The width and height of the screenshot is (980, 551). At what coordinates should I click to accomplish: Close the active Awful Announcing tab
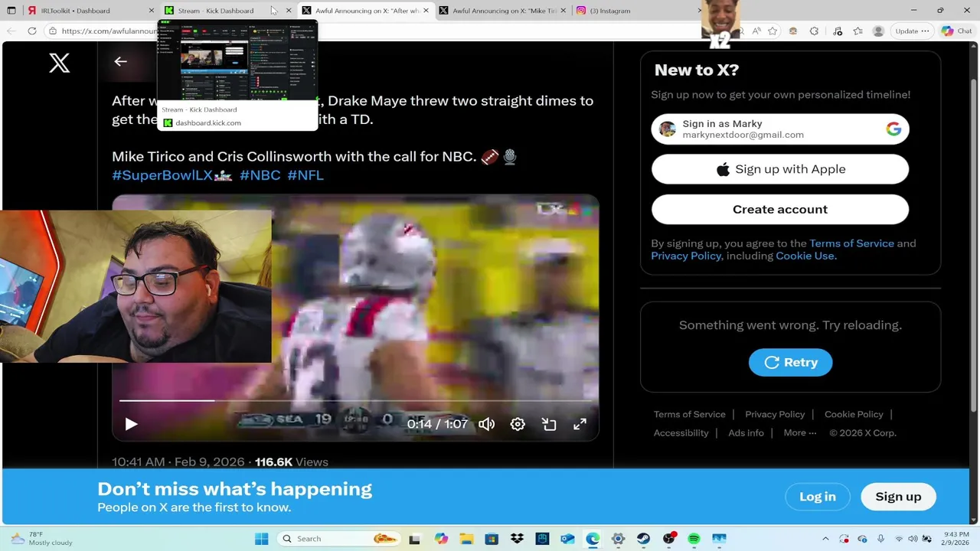[426, 11]
